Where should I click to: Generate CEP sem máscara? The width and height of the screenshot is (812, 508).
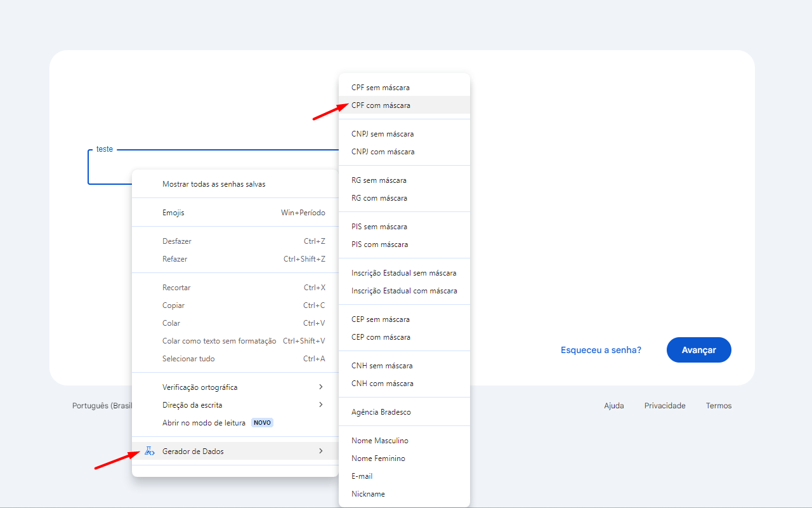tap(404, 319)
